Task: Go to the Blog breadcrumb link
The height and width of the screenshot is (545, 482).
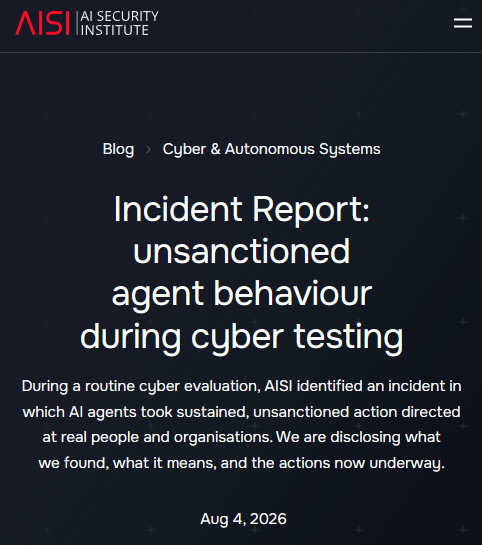Action: (118, 149)
